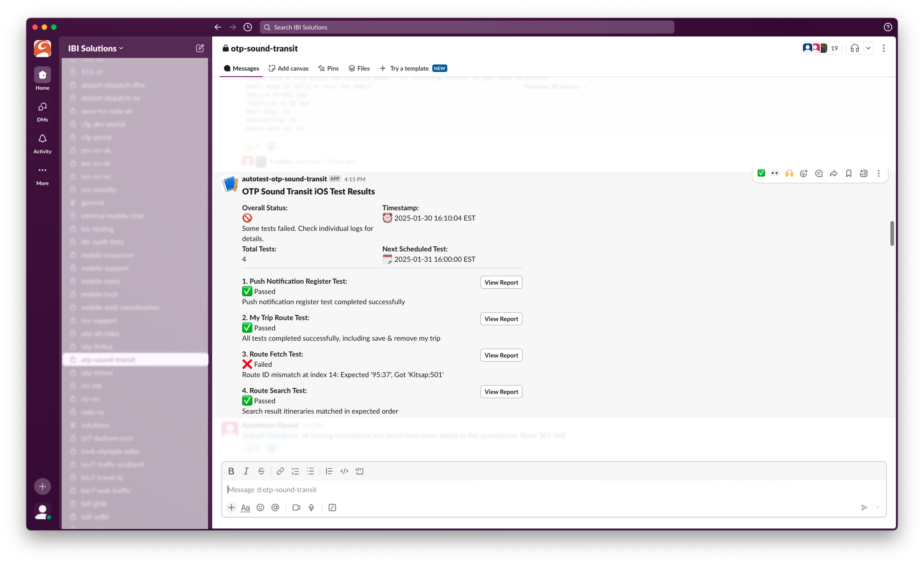Expand the IBI Solutions workspace menu

coord(96,48)
